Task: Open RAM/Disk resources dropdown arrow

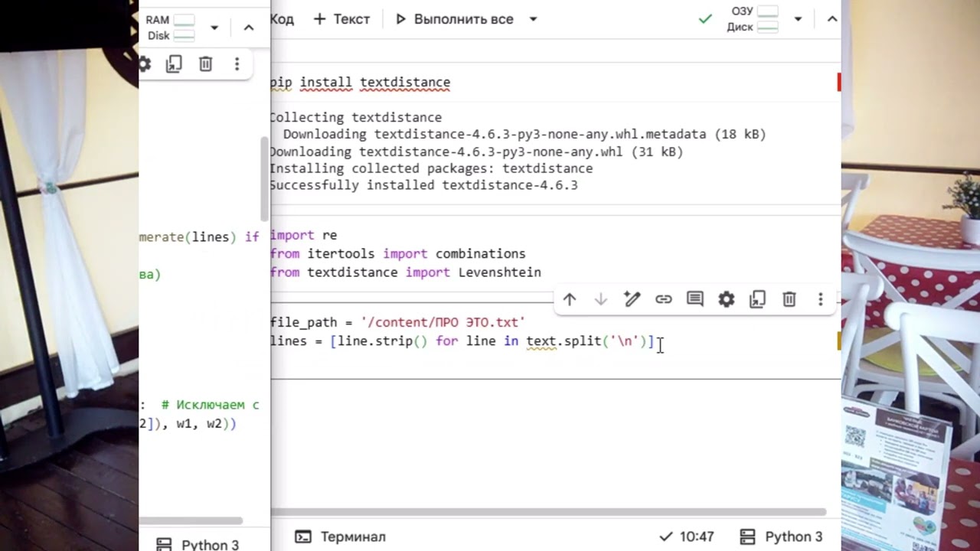Action: [x=214, y=28]
